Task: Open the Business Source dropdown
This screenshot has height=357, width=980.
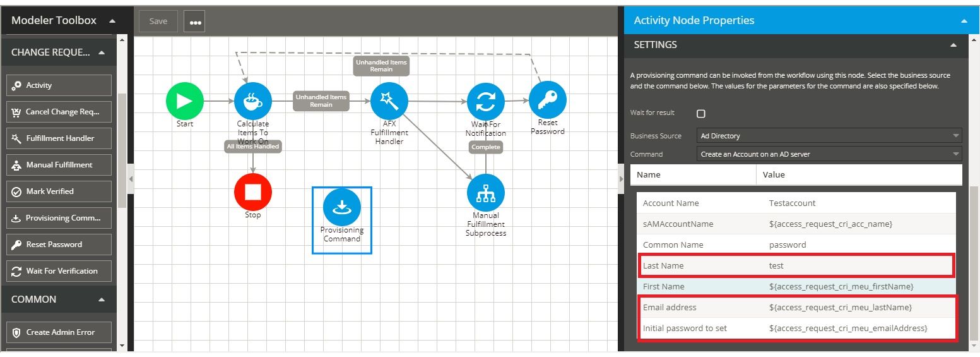Action: [830, 136]
